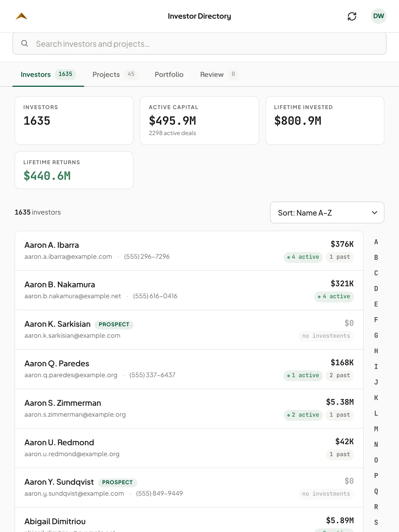The image size is (399, 532).
Task: Click the Lifetime Invested $800.9M card
Action: (325, 121)
